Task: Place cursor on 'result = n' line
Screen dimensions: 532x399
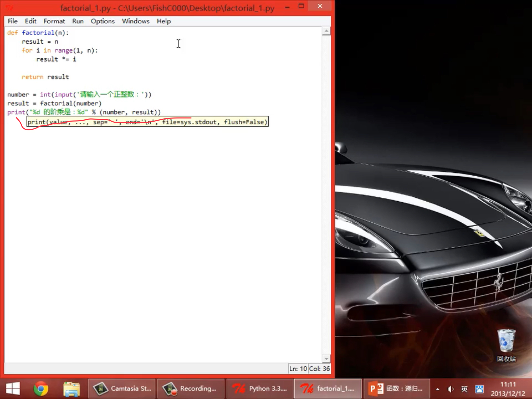Action: coord(40,42)
